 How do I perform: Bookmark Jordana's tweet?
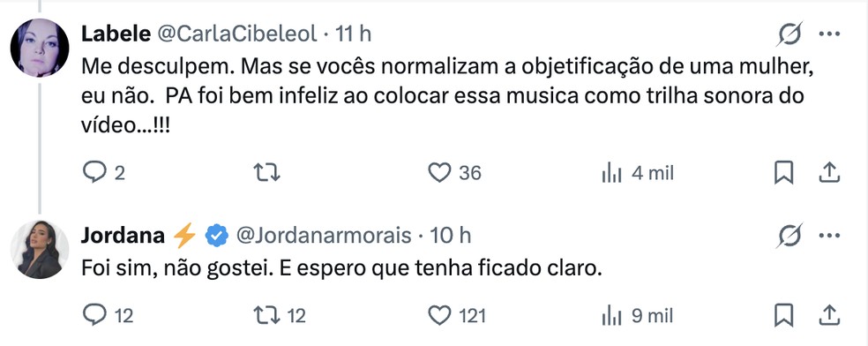click(783, 316)
